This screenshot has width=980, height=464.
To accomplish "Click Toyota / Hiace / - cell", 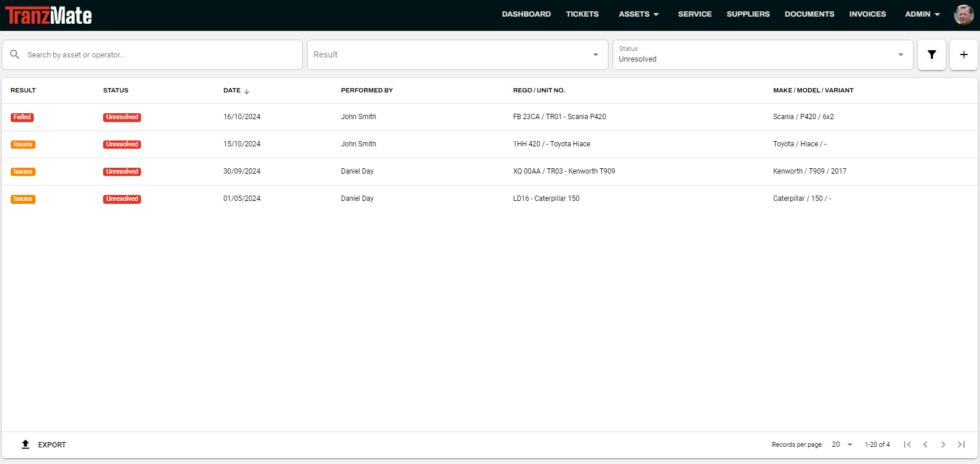I will (x=799, y=144).
